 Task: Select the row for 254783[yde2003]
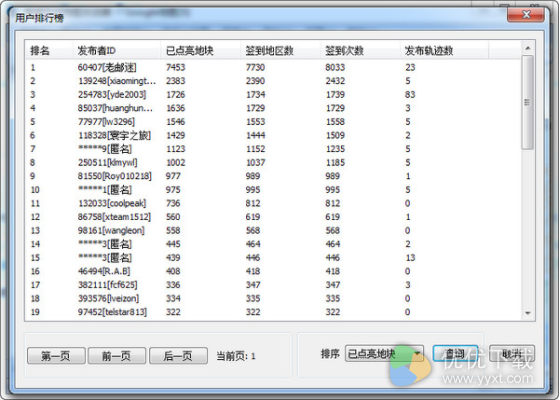click(x=273, y=94)
